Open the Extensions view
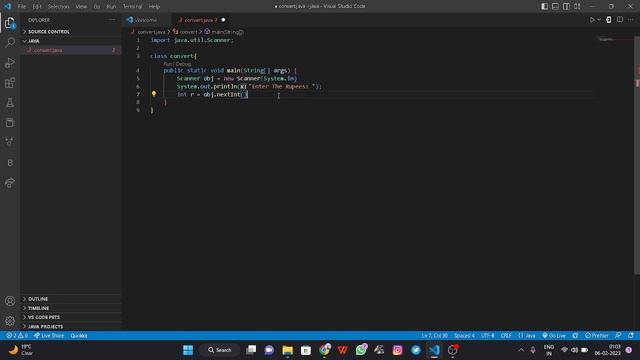This screenshot has width=640, height=360. point(10,83)
